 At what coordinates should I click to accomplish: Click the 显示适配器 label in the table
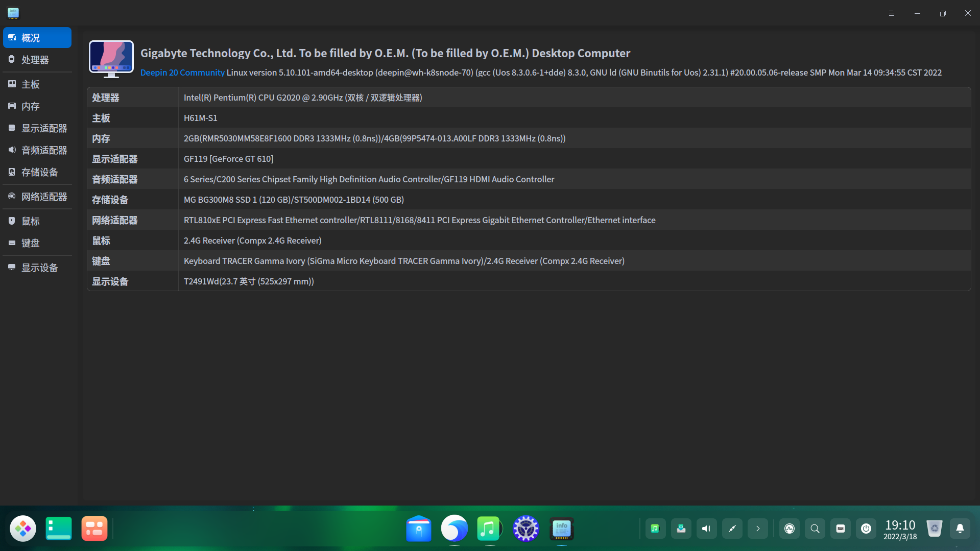coord(115,159)
